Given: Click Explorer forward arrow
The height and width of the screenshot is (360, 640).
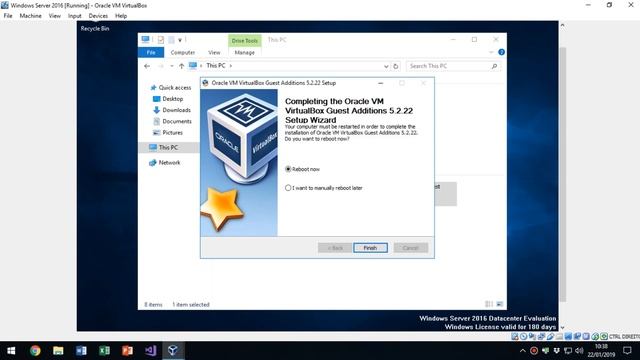Looking at the screenshot, I should (160, 66).
